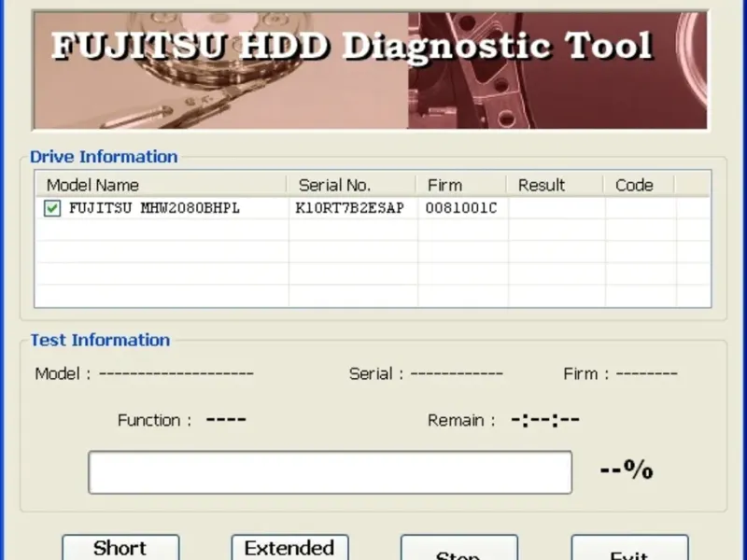Start the Extended test
747x560 pixels.
pos(289,548)
